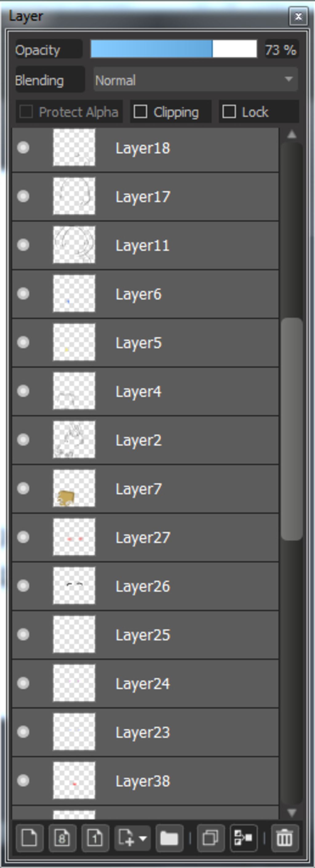Enable the Clipping checkbox
Viewport: 315px width, 868px height.
point(140,111)
